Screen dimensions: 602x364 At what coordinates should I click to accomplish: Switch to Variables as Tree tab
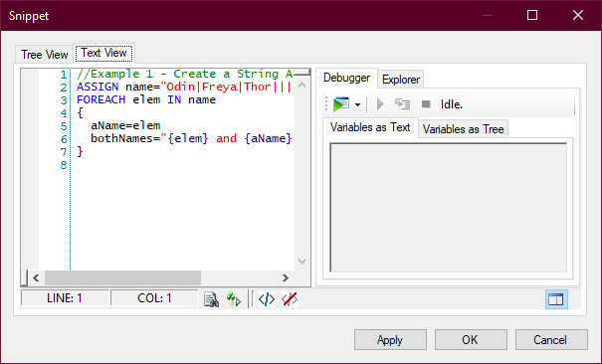coord(463,129)
